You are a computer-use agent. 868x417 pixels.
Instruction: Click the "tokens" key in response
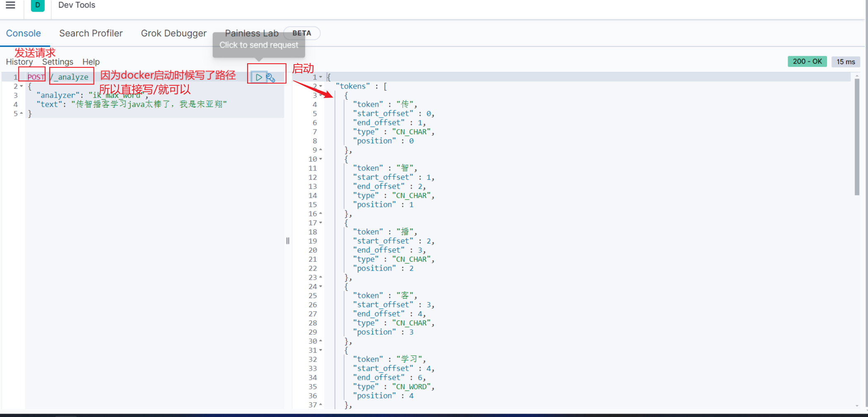(x=353, y=86)
